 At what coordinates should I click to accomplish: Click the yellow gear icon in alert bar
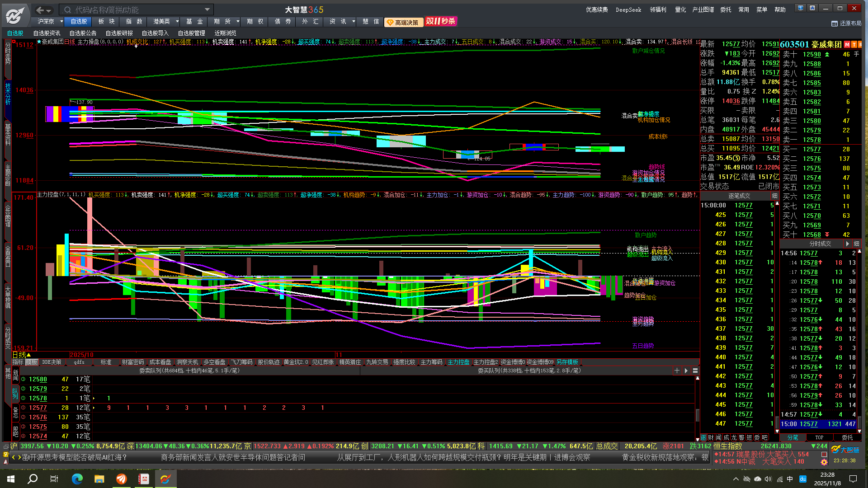[824, 462]
